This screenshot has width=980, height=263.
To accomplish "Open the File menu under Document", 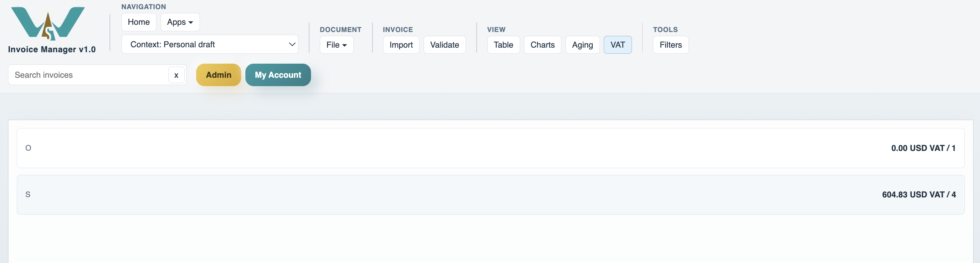I will pyautogui.click(x=337, y=45).
